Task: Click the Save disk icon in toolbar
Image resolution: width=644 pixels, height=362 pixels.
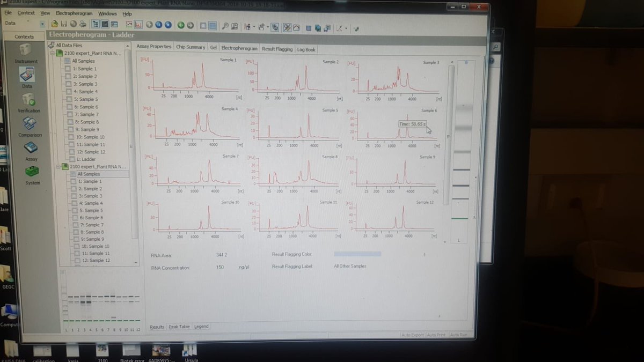Action: point(63,24)
